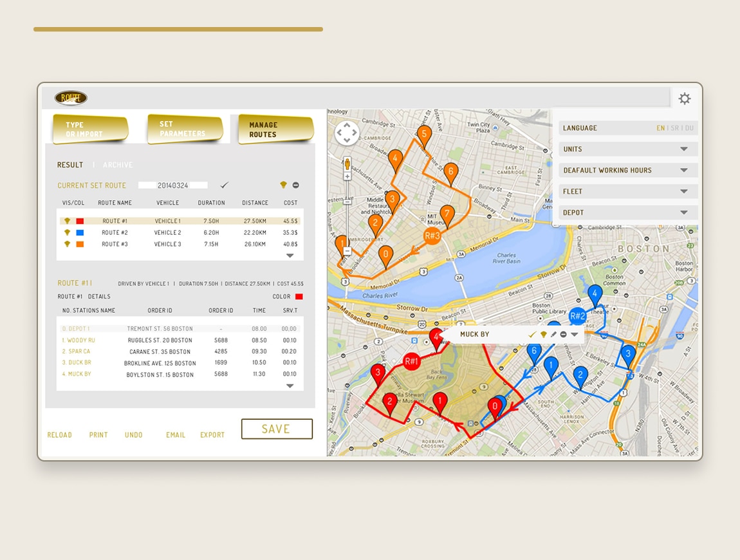Confirm current set route with checkmark icon
Viewport: 740px width, 560px height.
point(224,185)
